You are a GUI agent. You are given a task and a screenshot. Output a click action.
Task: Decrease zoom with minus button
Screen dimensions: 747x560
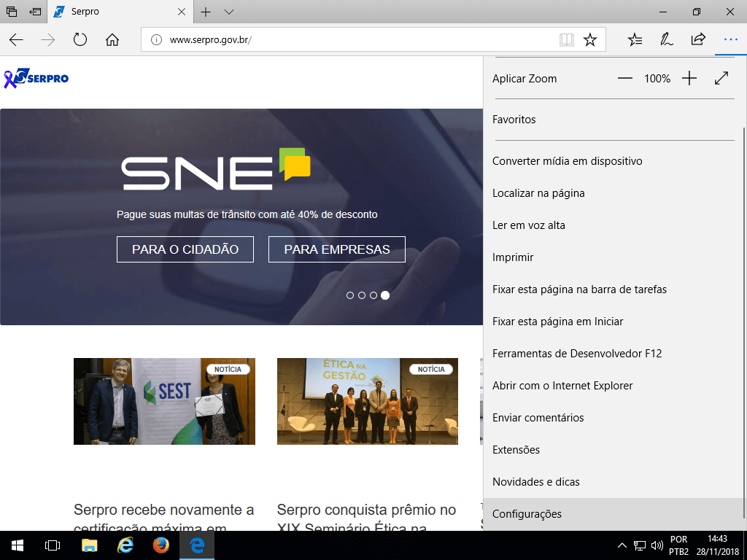pyautogui.click(x=624, y=78)
